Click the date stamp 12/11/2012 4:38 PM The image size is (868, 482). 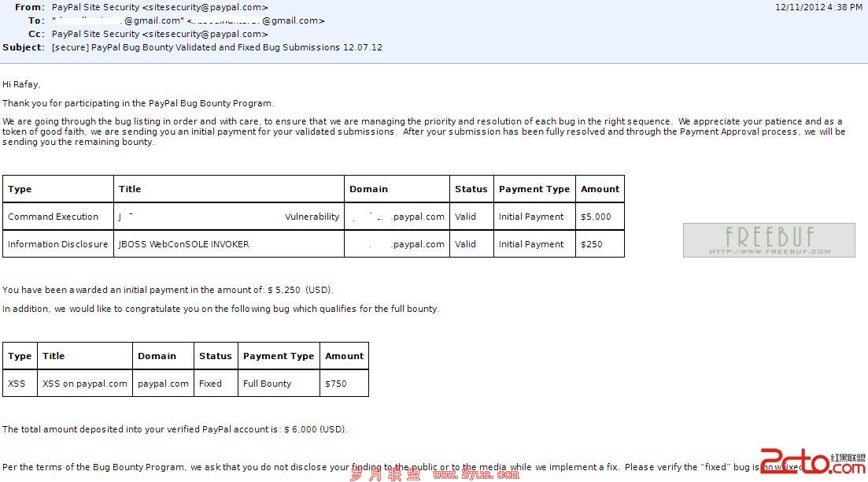818,7
